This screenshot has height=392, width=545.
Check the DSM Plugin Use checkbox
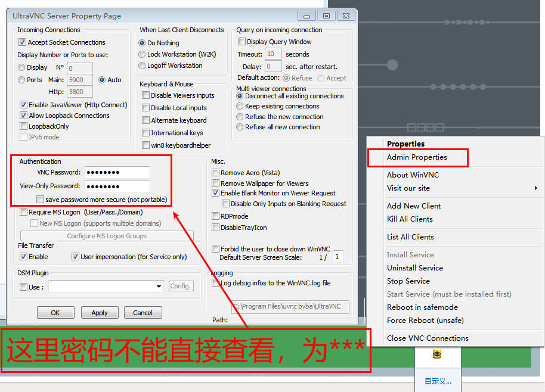pos(23,287)
